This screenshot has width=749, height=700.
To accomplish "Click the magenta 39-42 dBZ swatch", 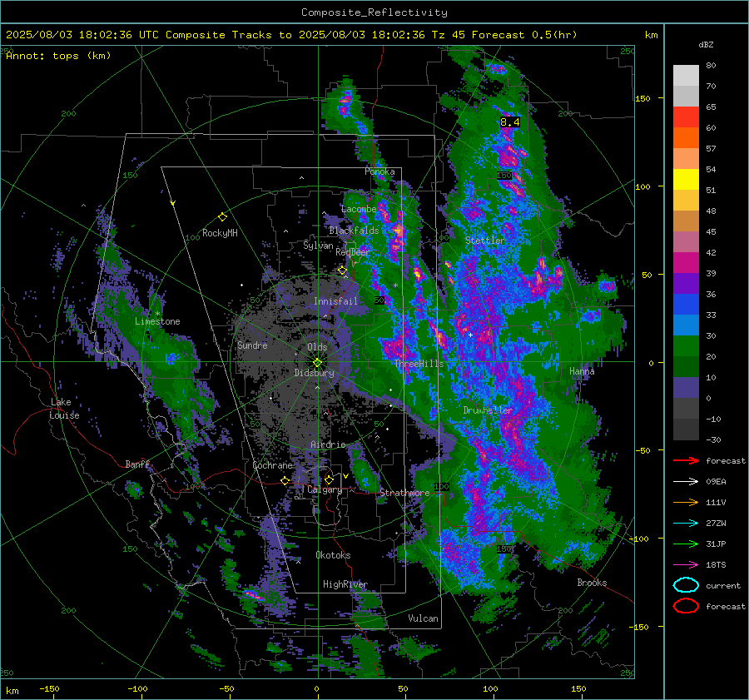I will coord(686,263).
